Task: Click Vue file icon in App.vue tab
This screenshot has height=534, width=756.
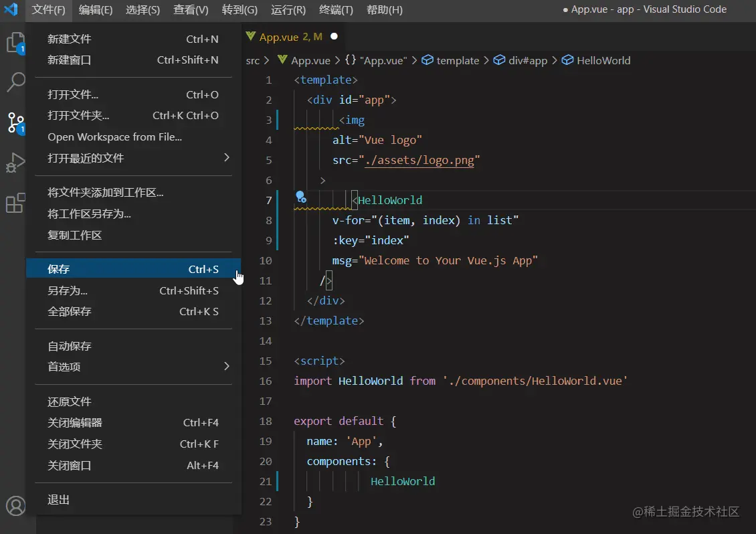Action: 250,36
